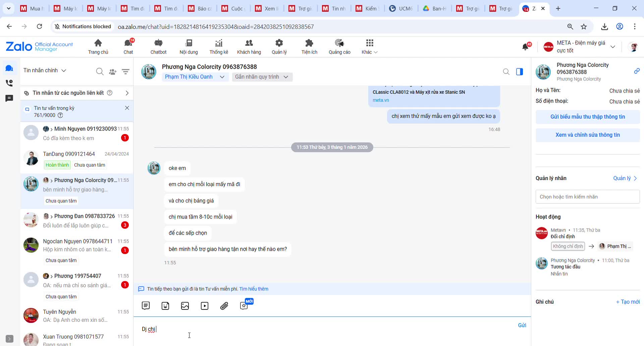Screen dimensions: 644x346
Task: Switch to the UCM6 browser tab
Action: [x=401, y=8]
